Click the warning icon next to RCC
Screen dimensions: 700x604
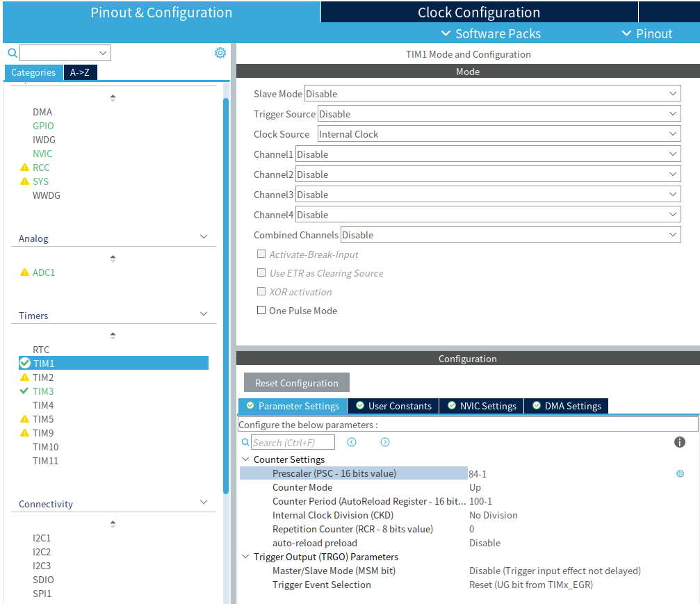click(24, 168)
